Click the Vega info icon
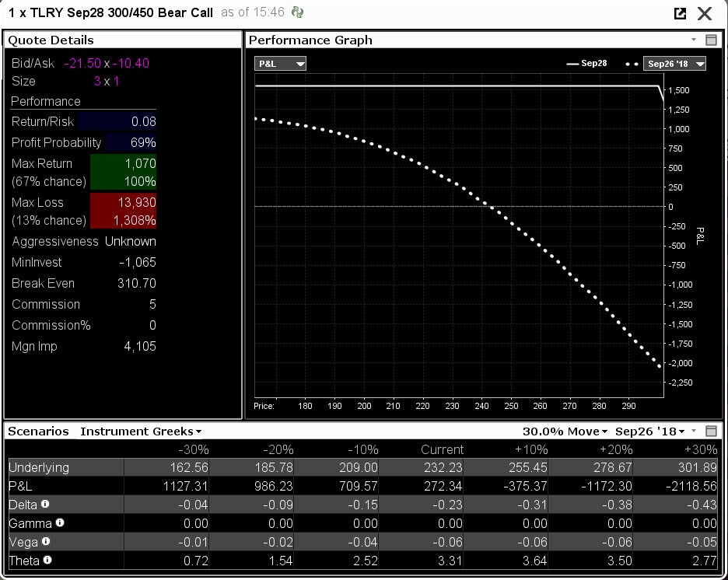Viewport: 728px width, 580px height. (x=45, y=541)
